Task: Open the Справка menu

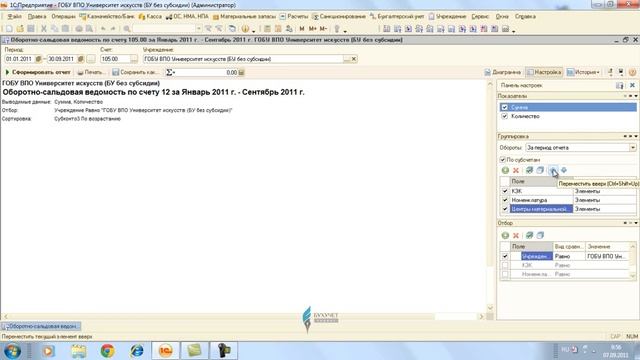Action: click(525, 17)
